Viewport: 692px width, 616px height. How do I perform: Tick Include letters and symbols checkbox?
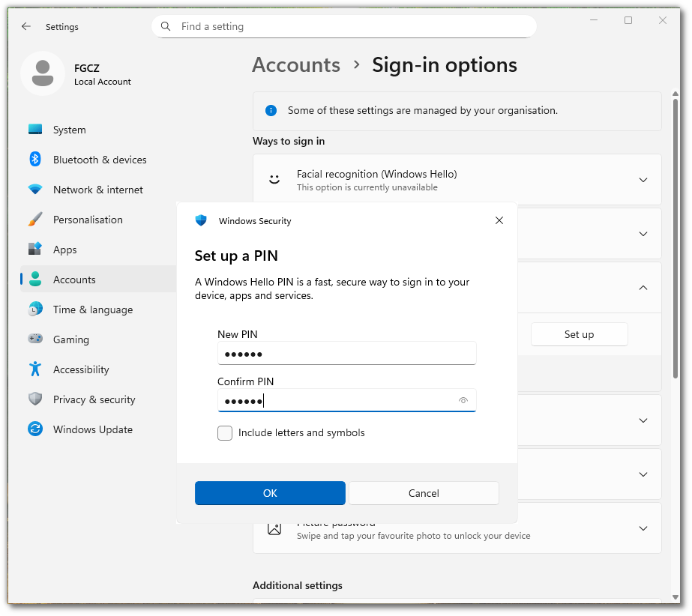[x=225, y=433]
